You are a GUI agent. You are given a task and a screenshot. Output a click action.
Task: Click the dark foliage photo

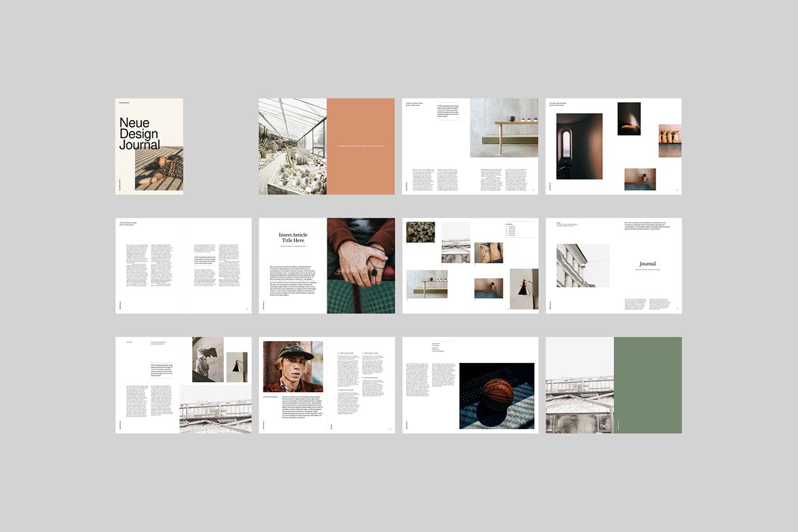(420, 232)
